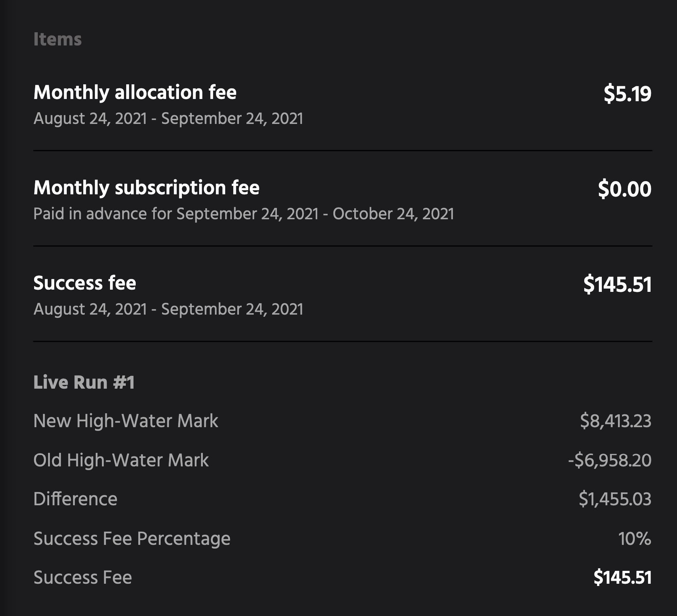Click the $0.00 subscription fee amount

tap(624, 189)
